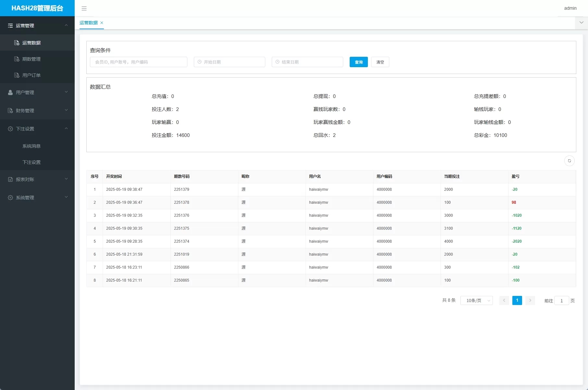Expand the 财务管理 menu
This screenshot has height=390, width=588.
37,111
